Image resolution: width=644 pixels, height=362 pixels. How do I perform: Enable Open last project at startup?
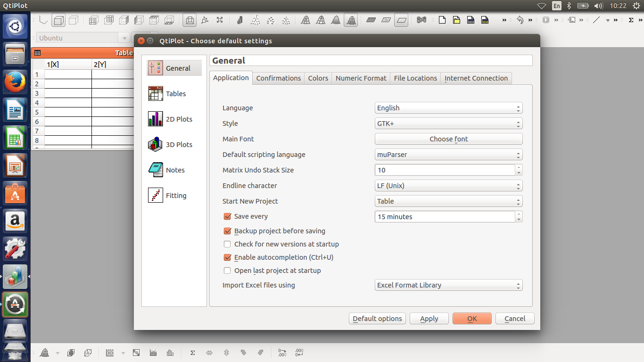[x=227, y=271]
